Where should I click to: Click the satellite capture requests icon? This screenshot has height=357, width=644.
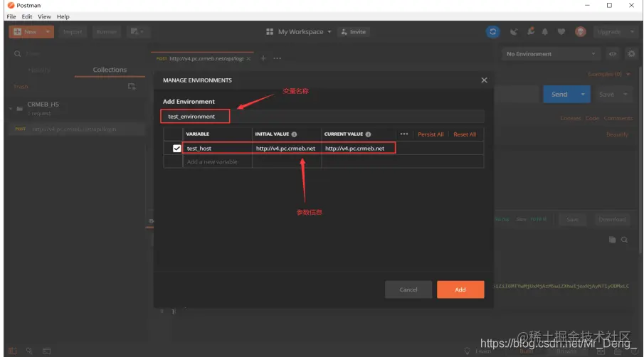(514, 31)
